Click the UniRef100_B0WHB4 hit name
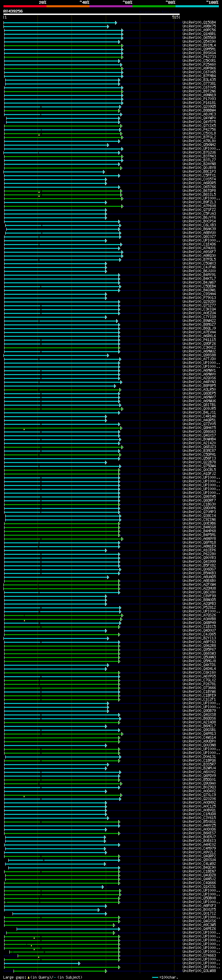The height and width of the screenshot is (980, 222). (x=199, y=439)
